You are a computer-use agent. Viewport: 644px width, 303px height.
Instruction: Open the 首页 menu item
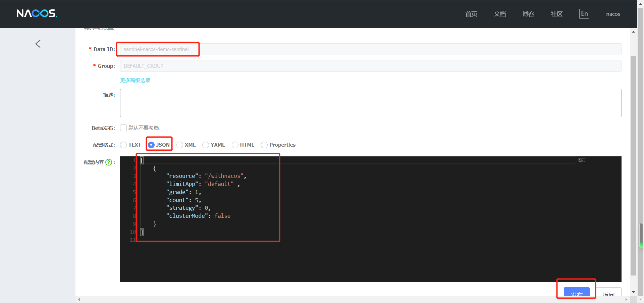tap(471, 14)
